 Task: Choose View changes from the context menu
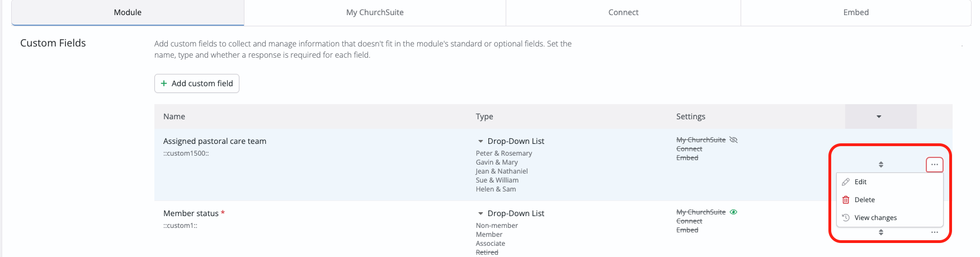875,218
